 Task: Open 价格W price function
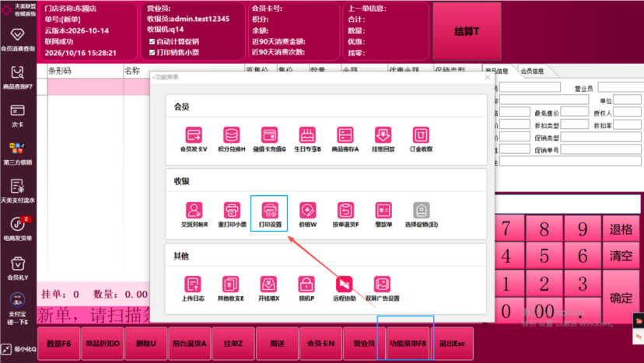coord(308,215)
